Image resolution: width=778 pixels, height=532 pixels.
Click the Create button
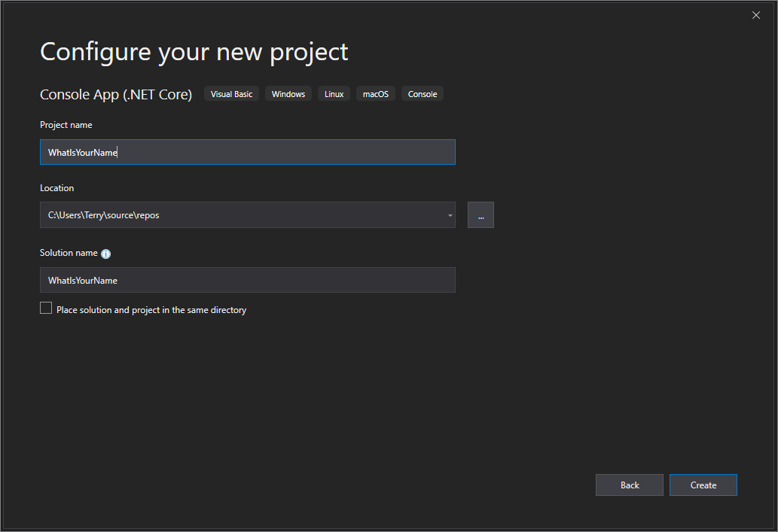coord(703,485)
